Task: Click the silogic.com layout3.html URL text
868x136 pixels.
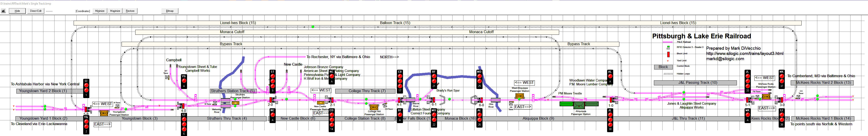Action: [x=745, y=54]
